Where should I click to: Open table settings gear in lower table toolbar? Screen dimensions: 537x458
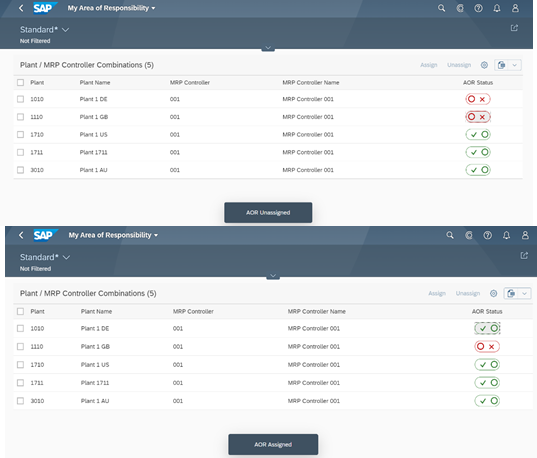pos(493,293)
